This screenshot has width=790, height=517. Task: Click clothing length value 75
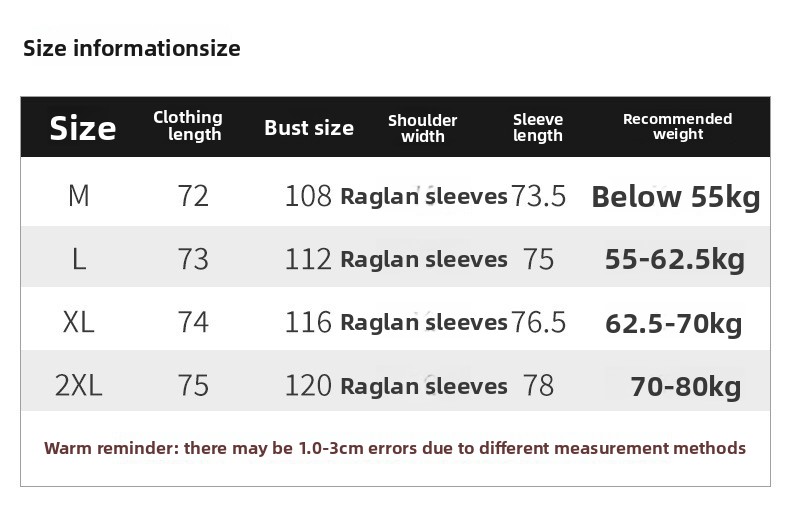[193, 385]
